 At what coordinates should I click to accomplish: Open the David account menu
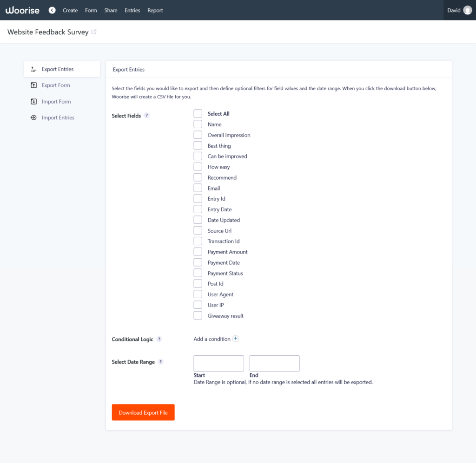click(459, 10)
